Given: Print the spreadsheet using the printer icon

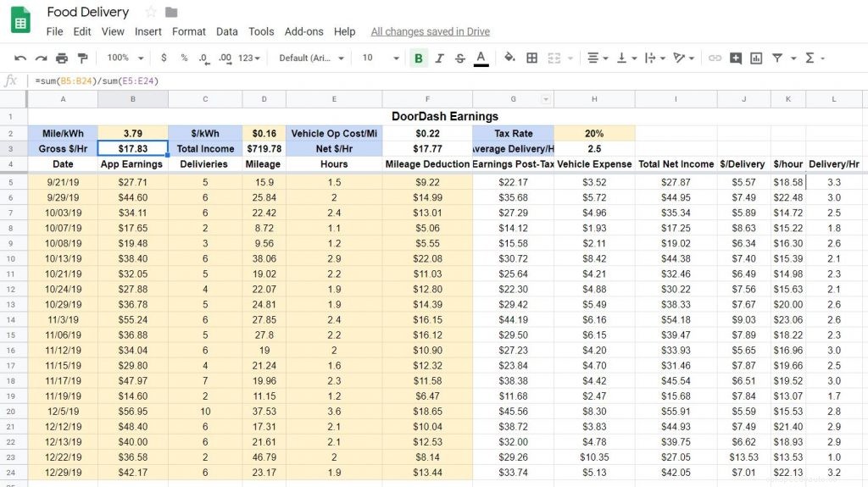Looking at the screenshot, I should [x=62, y=58].
